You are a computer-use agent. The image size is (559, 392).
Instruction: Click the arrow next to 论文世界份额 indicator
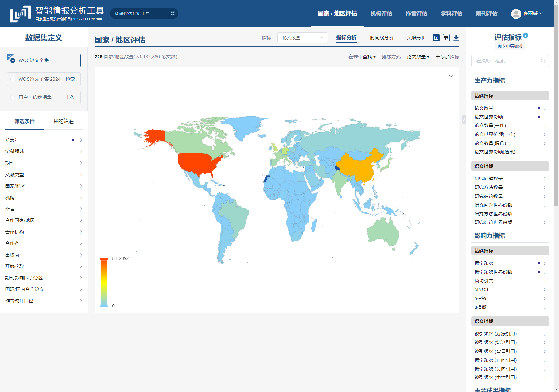click(x=545, y=117)
